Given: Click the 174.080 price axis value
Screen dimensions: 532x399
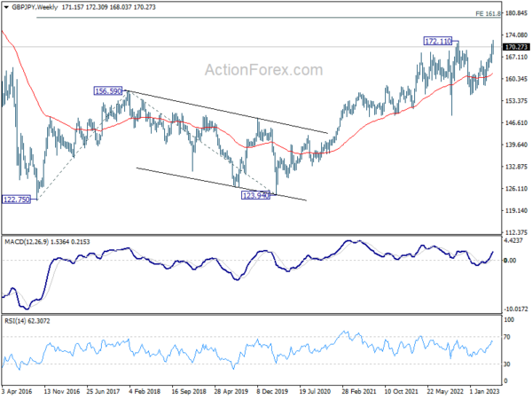Looking at the screenshot, I should coord(516,35).
